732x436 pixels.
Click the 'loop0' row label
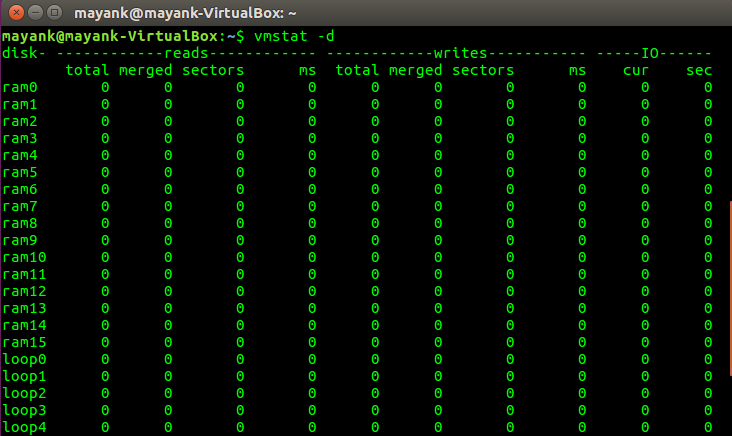pos(24,360)
